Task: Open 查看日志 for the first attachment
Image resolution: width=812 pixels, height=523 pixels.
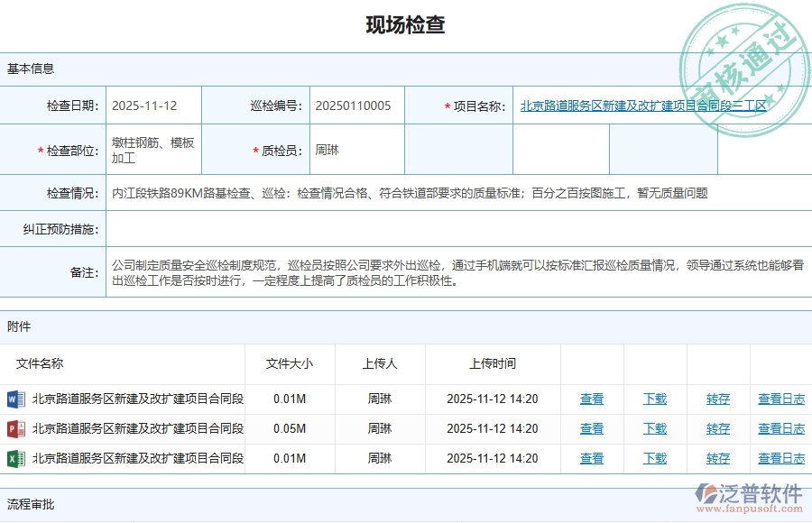Action: click(x=780, y=399)
